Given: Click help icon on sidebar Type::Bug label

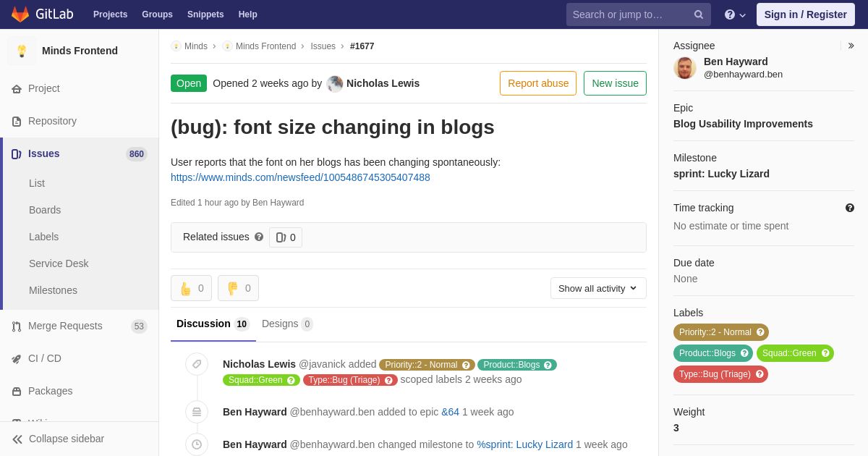Looking at the screenshot, I should (x=759, y=374).
